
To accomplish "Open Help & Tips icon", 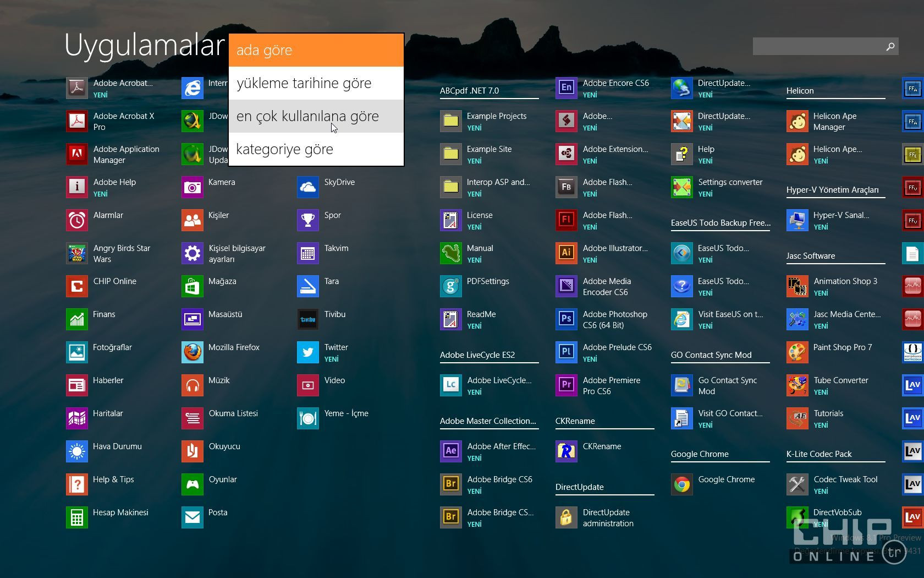I will [x=77, y=484].
